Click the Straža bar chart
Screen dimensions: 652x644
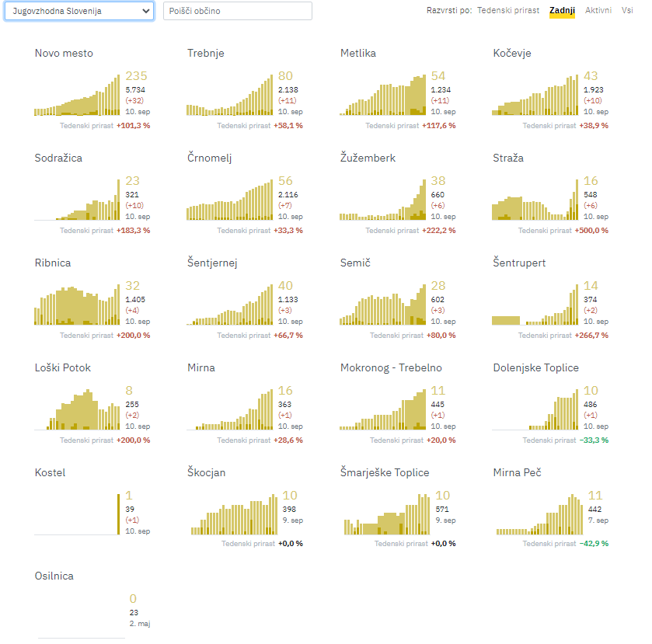[x=535, y=200]
